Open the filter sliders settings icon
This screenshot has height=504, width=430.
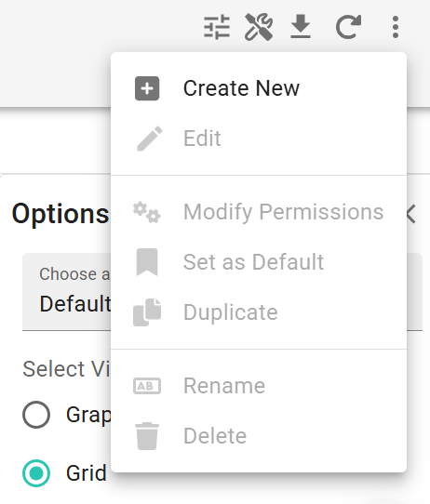coord(217,27)
